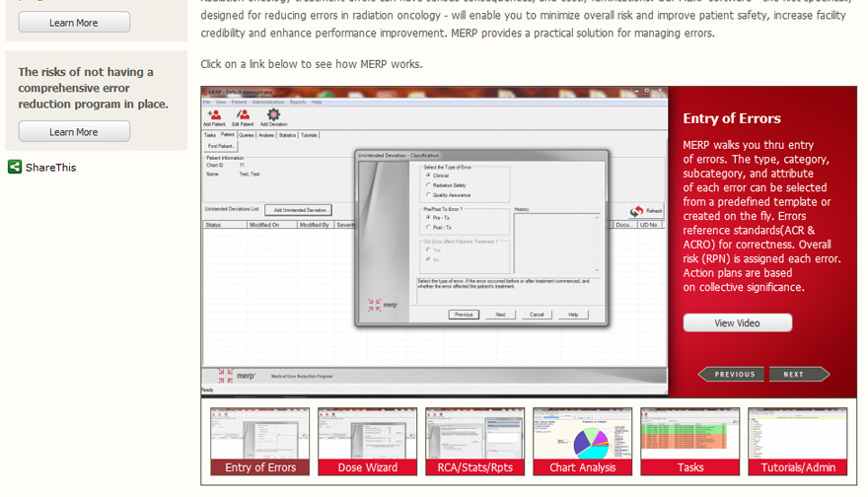
Task: Go to the PREVIOUS slide
Action: coord(731,374)
